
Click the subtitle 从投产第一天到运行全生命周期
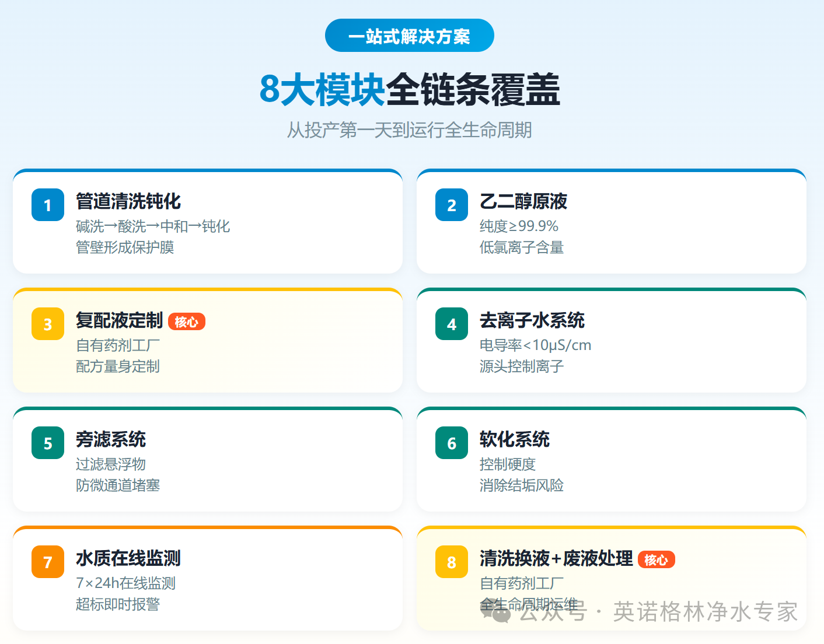(410, 129)
